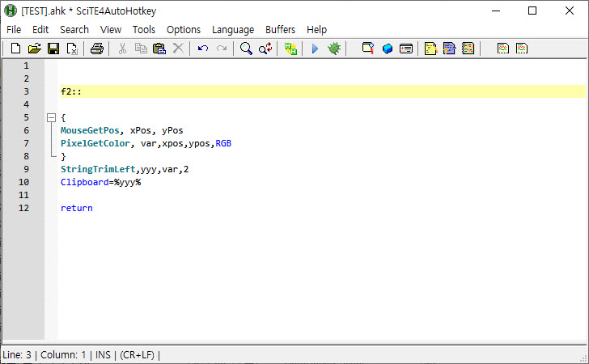
Task: Open the Search menu
Action: [x=74, y=30]
